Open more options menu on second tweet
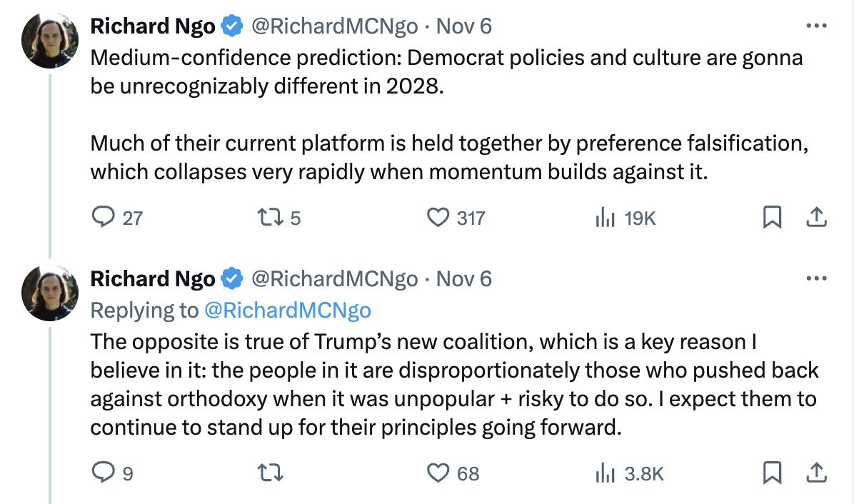854x504 pixels. pos(816,278)
